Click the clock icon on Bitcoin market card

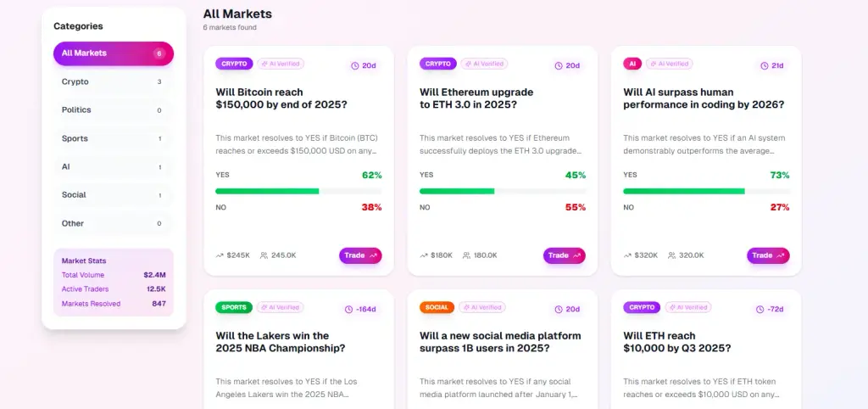[x=355, y=66]
